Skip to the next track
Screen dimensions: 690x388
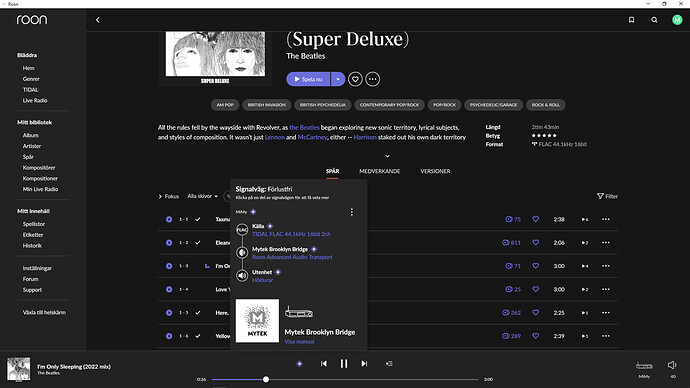[364, 364]
